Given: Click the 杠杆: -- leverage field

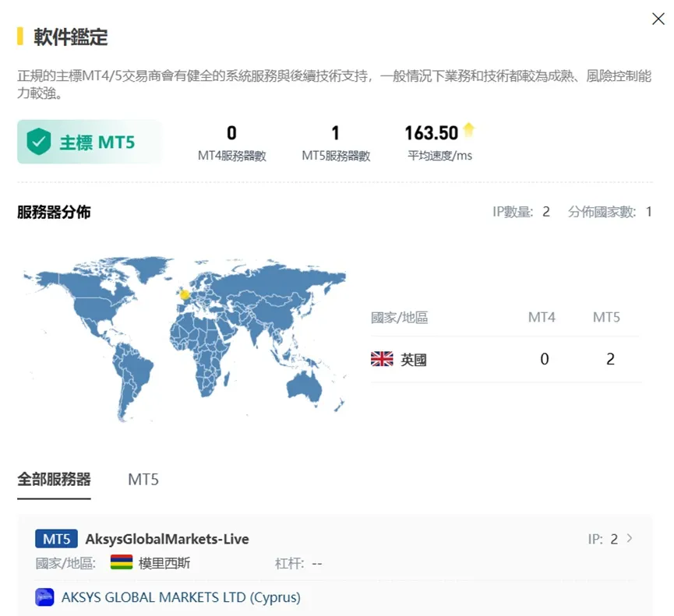Looking at the screenshot, I should [298, 563].
